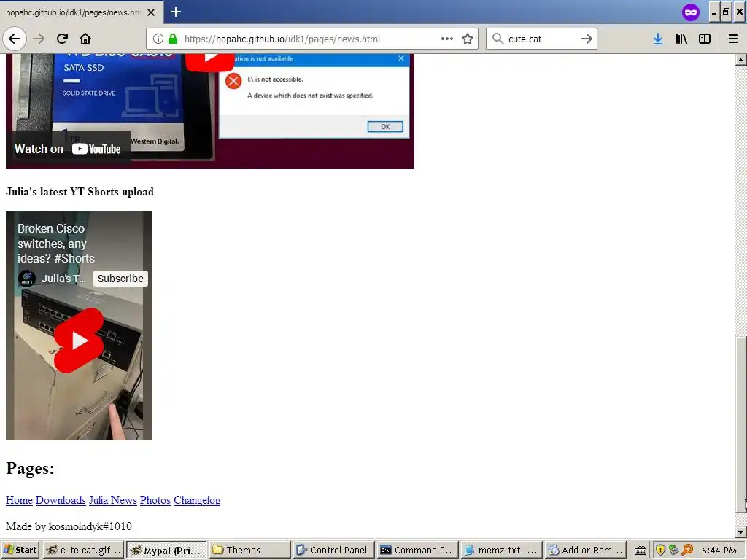Open the Windows Start menu
The width and height of the screenshot is (747, 560).
pos(20,550)
